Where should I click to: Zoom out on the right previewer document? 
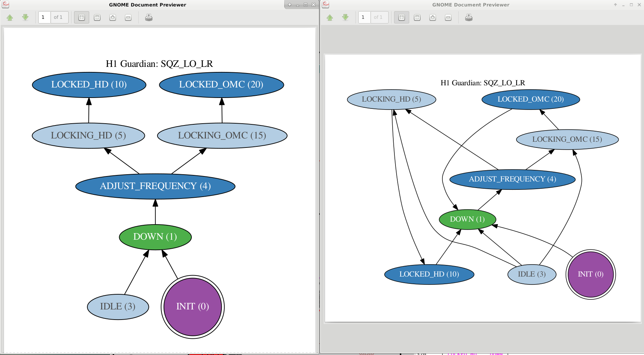[x=448, y=17]
